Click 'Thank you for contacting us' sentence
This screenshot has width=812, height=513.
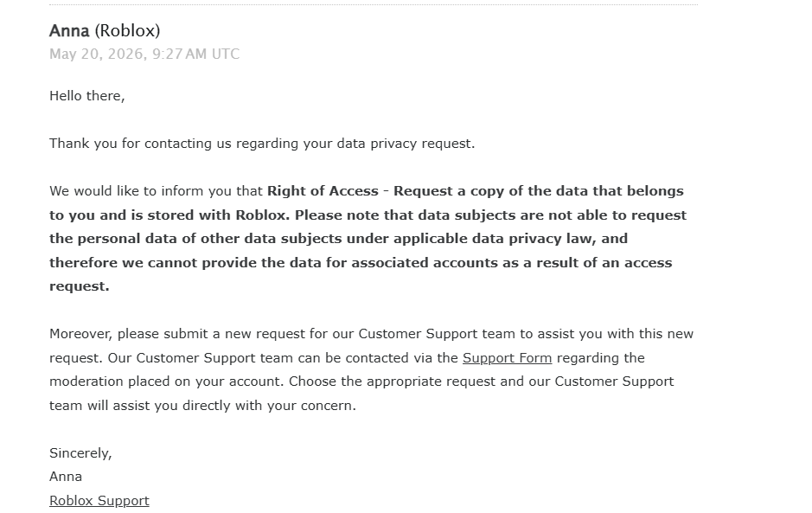click(x=262, y=144)
